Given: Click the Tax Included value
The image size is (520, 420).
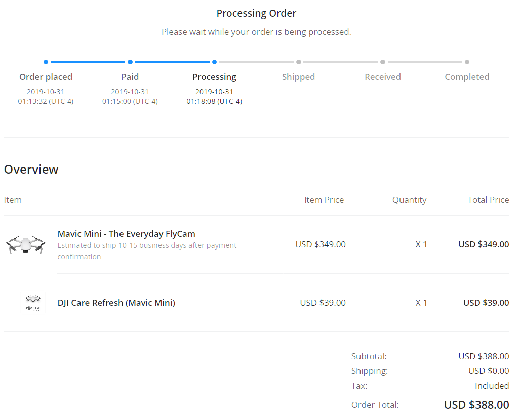Looking at the screenshot, I should (x=492, y=386).
